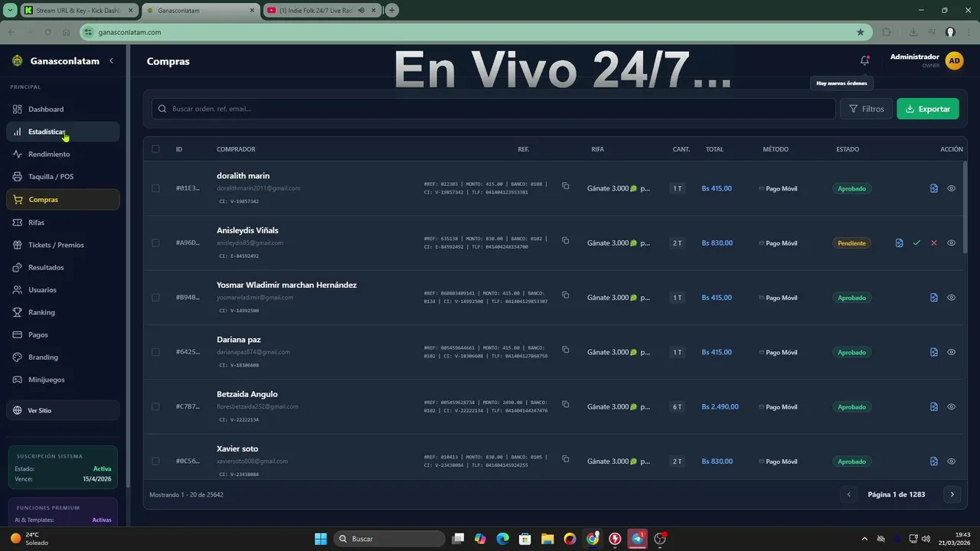
Task: Copy reference of doralith marin order
Action: tap(565, 185)
